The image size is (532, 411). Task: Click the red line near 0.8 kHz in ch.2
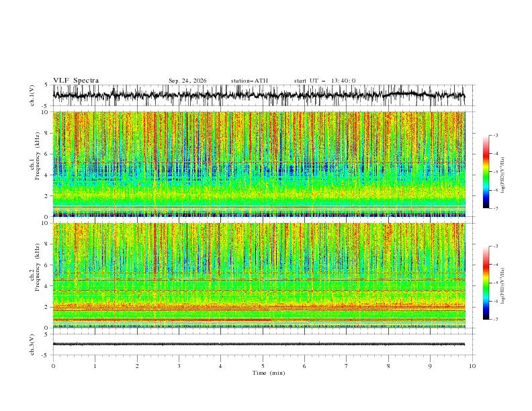(161, 320)
